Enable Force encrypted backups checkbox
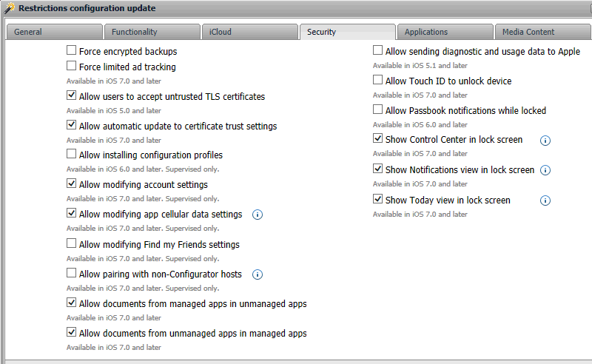Viewport: 592px width, 364px height. point(72,52)
